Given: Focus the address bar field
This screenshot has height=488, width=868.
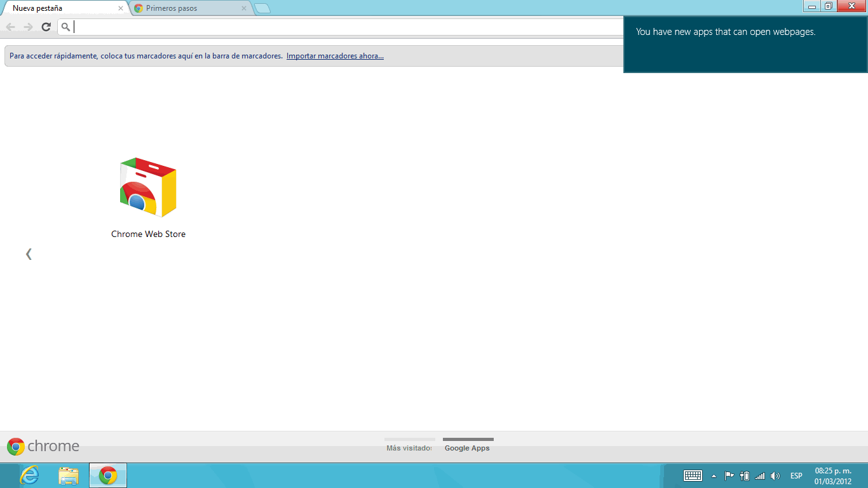Looking at the screenshot, I should click(x=343, y=27).
